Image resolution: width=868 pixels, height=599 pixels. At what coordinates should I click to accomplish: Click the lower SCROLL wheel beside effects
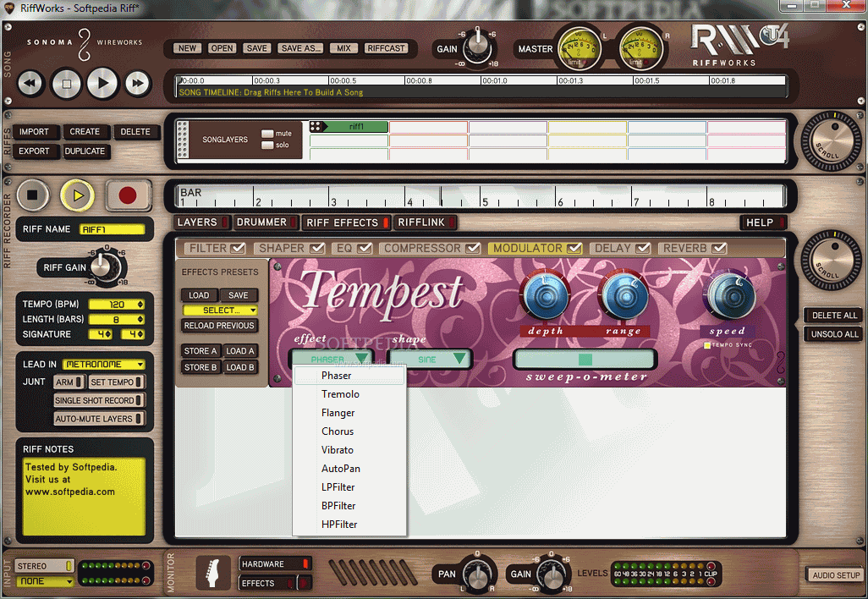coord(831,261)
